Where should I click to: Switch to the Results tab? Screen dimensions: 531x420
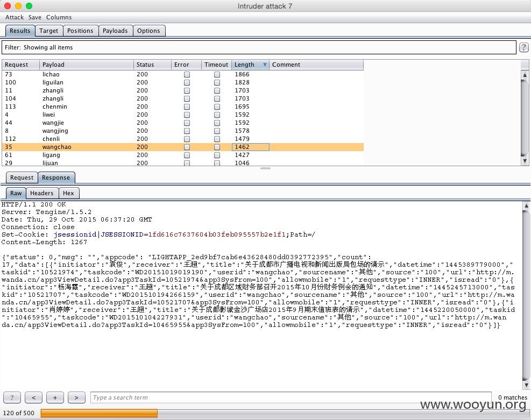[20, 31]
